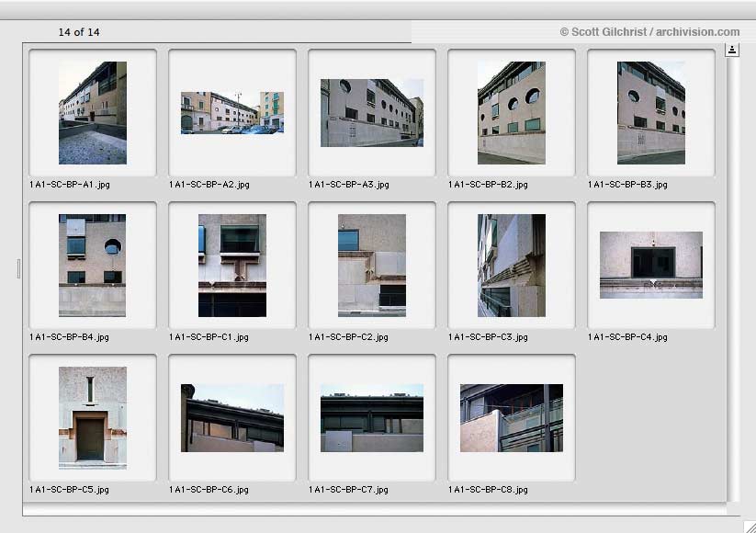
Task: Click the left pane splitter handle
Action: tap(18, 268)
